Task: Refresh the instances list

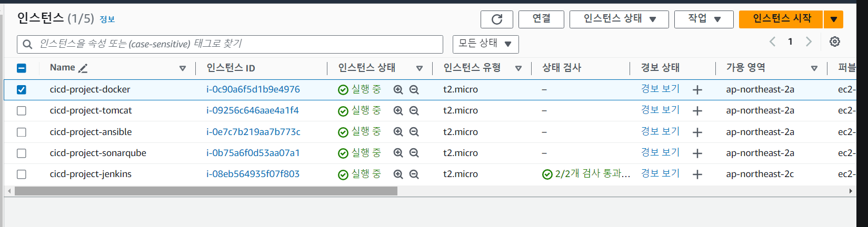Action: tap(496, 19)
